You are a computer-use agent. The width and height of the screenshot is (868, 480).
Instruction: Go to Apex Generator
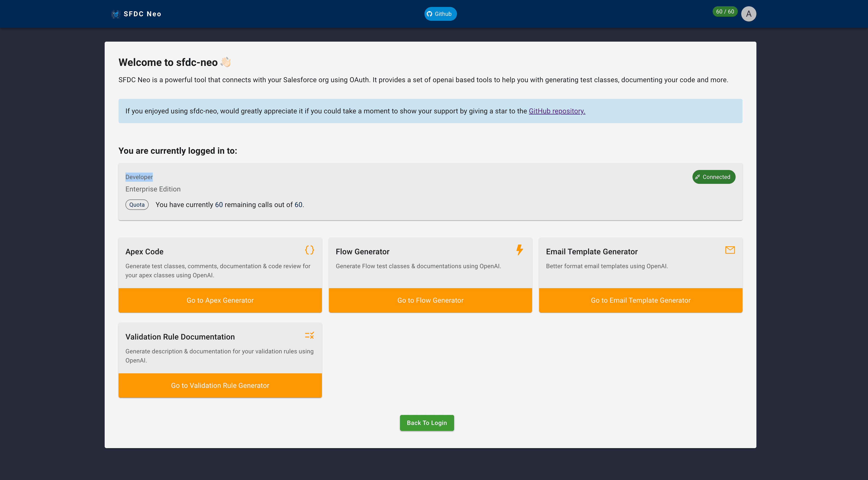pyautogui.click(x=220, y=300)
